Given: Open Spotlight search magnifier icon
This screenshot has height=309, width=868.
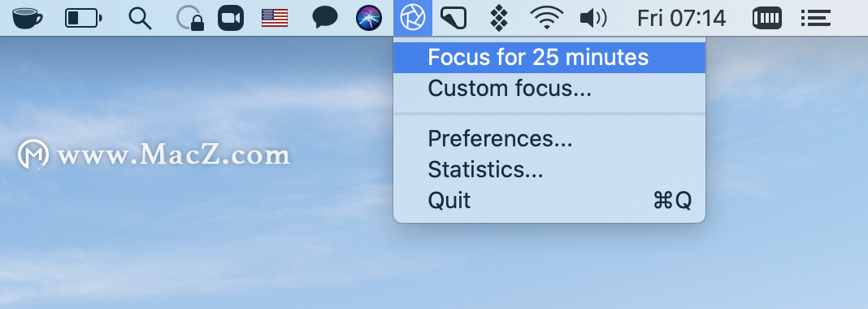Looking at the screenshot, I should click(140, 19).
